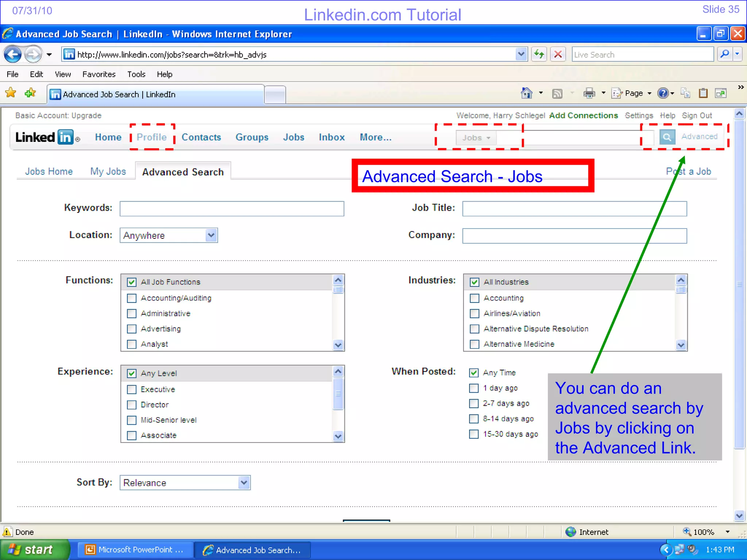Click Functions list scroll down arrow
This screenshot has height=560, width=747.
pyautogui.click(x=338, y=345)
